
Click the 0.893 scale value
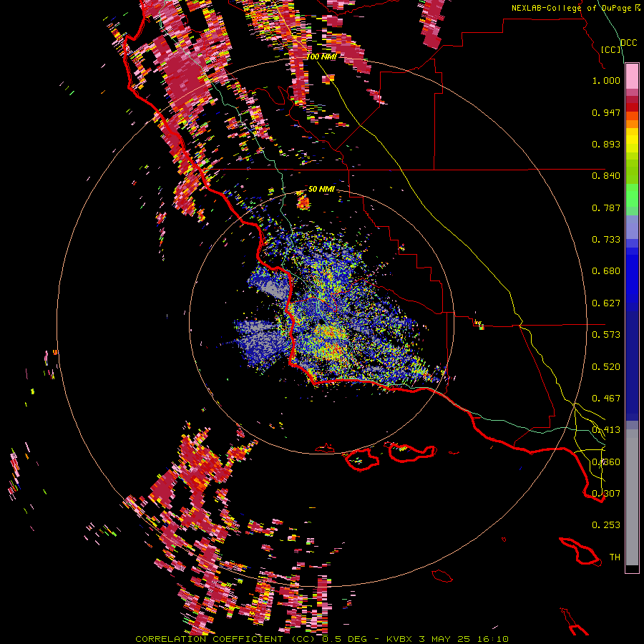pyautogui.click(x=606, y=144)
